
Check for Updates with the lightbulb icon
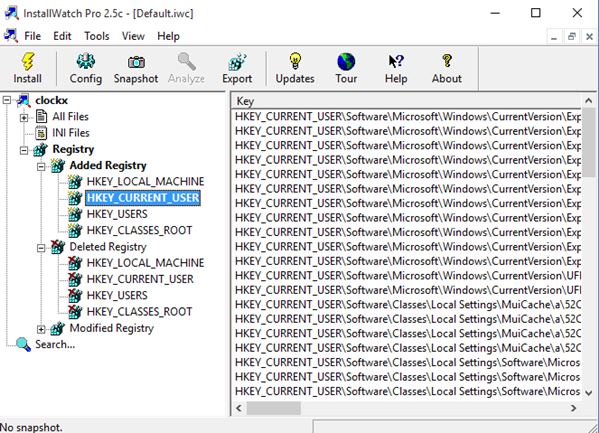[295, 61]
